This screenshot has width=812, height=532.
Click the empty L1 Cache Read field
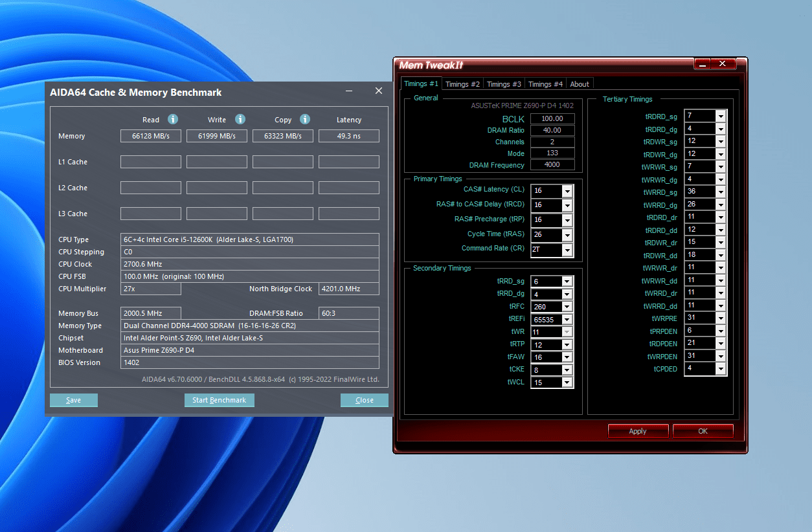click(151, 162)
